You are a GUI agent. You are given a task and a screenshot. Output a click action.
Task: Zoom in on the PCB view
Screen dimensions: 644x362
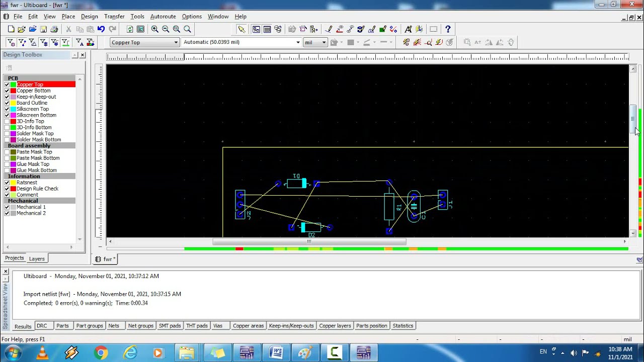pos(155,29)
